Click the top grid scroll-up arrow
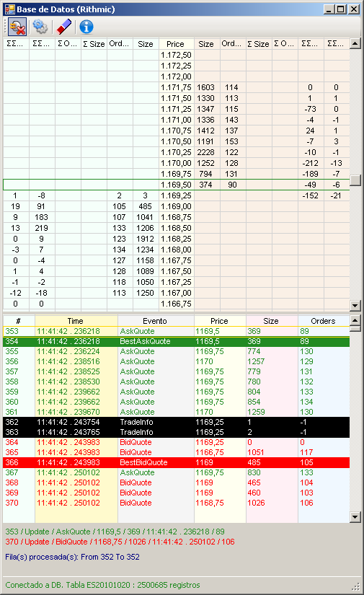This screenshot has height=595, width=364. (x=355, y=43)
